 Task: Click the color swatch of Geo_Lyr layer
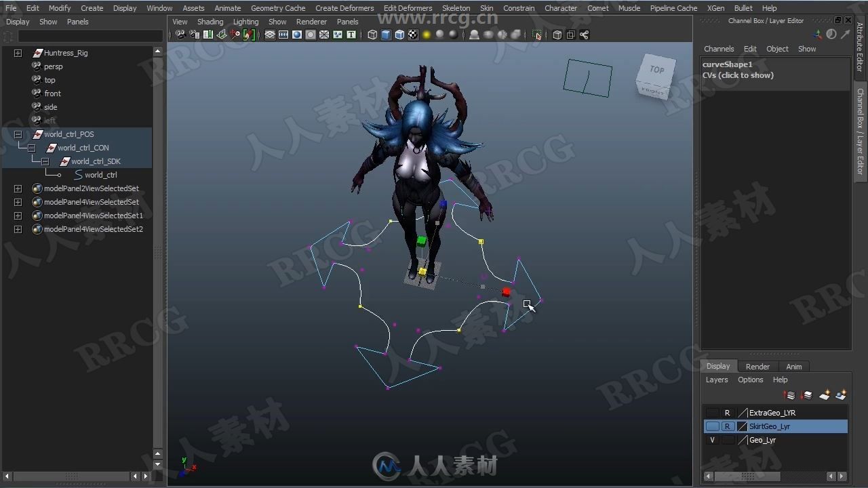click(x=743, y=440)
